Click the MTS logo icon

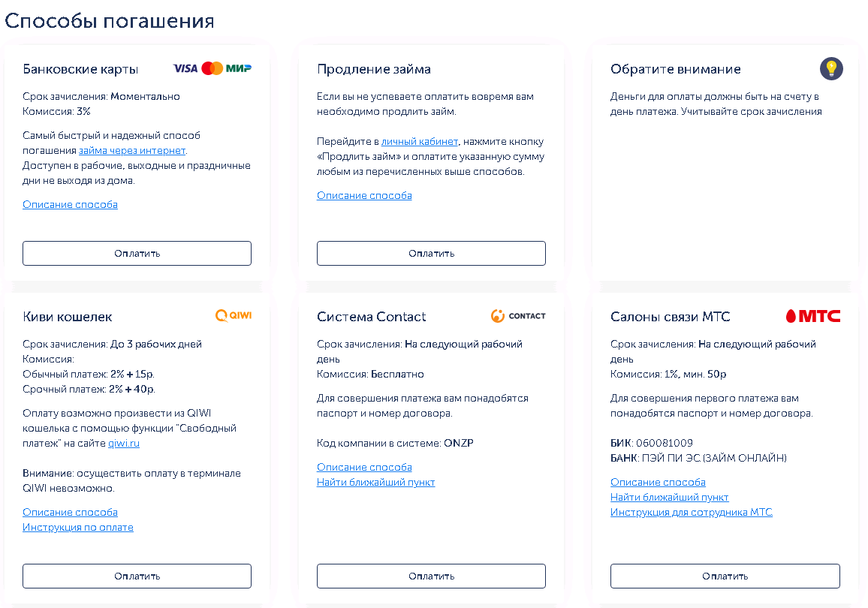(813, 316)
